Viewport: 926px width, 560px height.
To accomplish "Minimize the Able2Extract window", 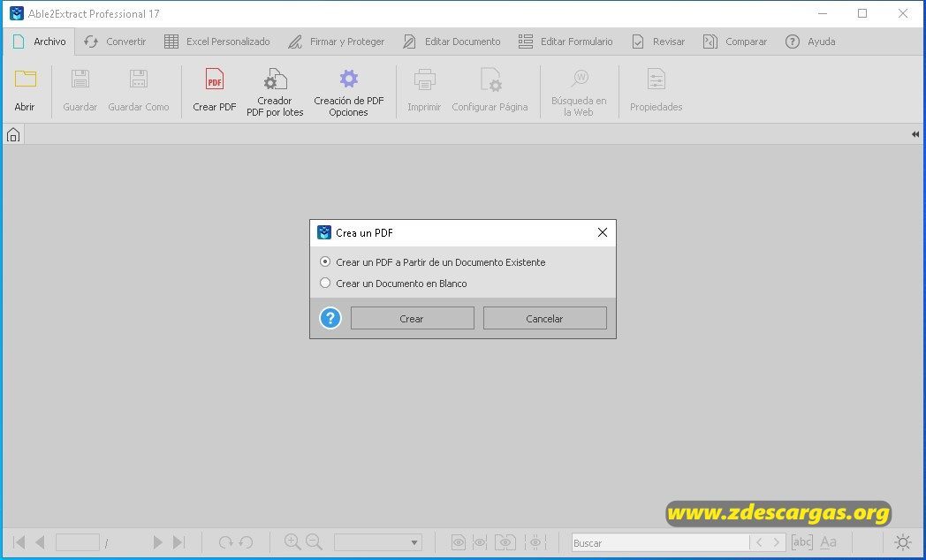I will [x=823, y=13].
